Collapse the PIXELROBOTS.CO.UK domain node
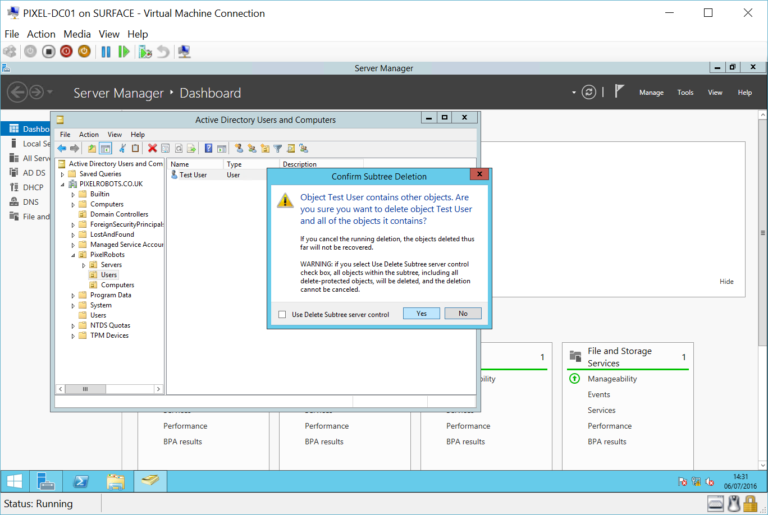The image size is (768, 515). point(62,184)
